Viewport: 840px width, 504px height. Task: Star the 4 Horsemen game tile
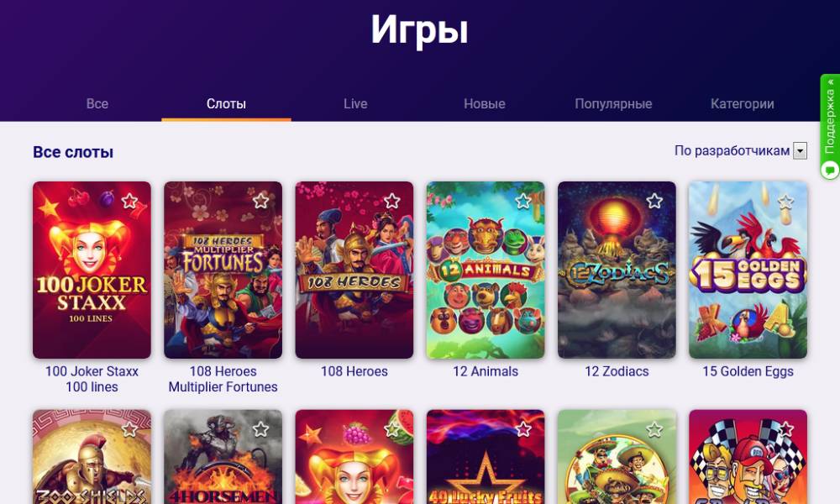pyautogui.click(x=260, y=429)
